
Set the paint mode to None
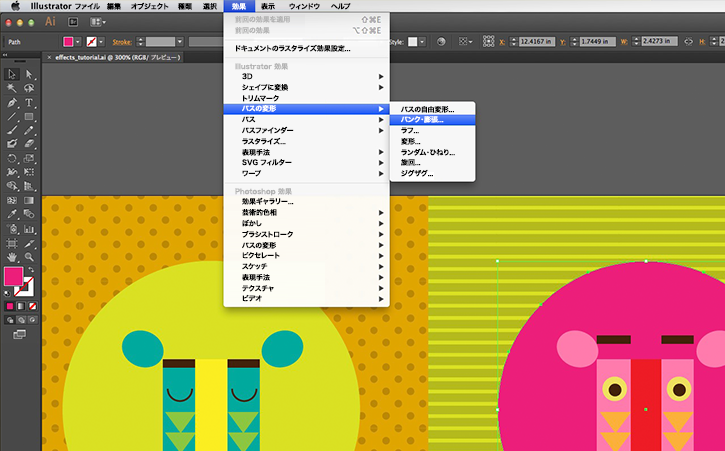tap(32, 306)
